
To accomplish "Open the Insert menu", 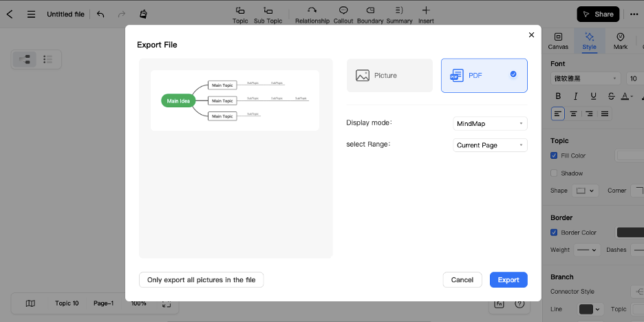I will 426,15.
